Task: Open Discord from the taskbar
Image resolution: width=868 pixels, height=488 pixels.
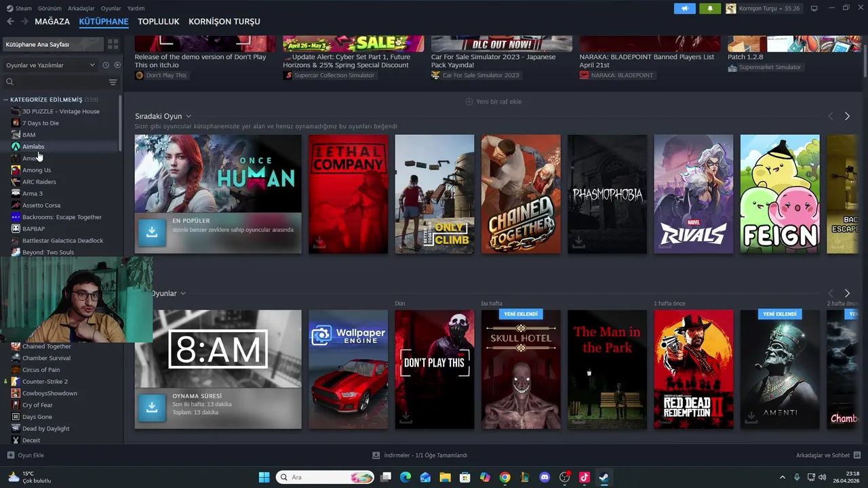Action: click(545, 477)
